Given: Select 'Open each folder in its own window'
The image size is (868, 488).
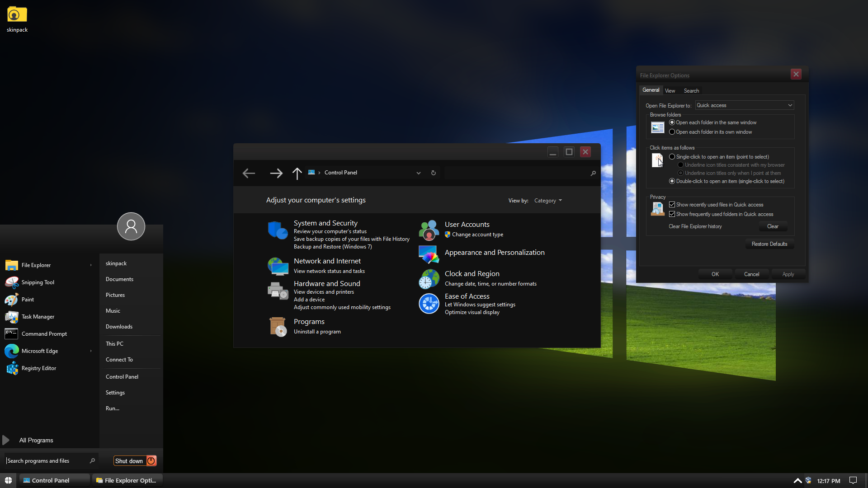Looking at the screenshot, I should coord(672,132).
